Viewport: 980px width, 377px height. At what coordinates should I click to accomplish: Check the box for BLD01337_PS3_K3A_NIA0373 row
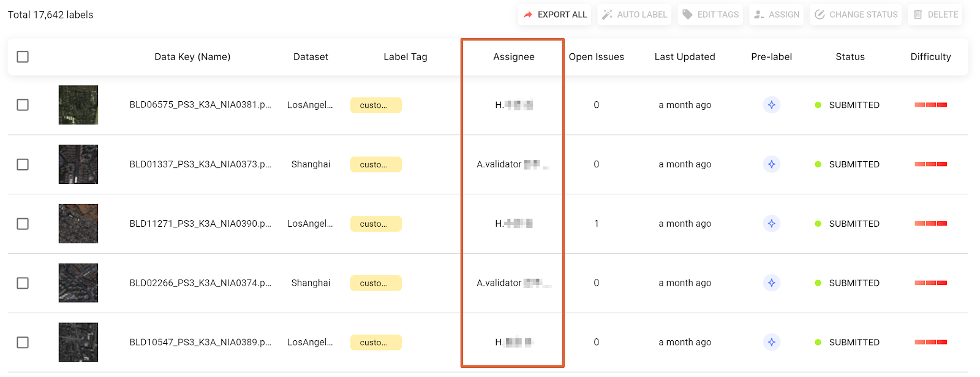coord(23,164)
